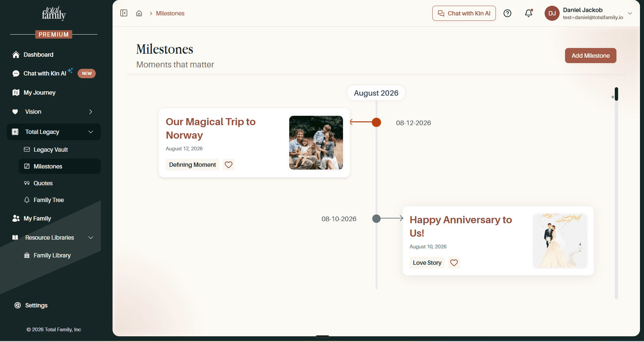This screenshot has height=342, width=644.
Task: Favorite the Norway trip milestone heart
Action: [x=229, y=165]
